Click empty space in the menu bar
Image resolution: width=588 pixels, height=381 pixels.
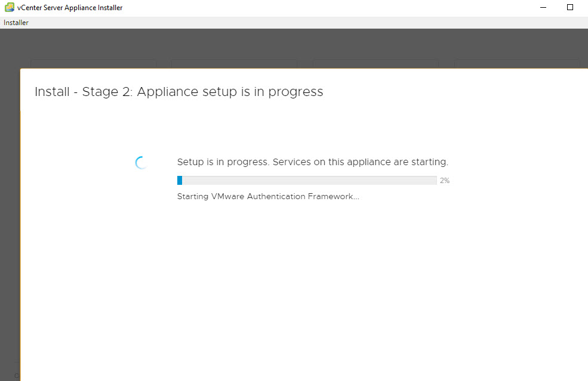point(298,23)
